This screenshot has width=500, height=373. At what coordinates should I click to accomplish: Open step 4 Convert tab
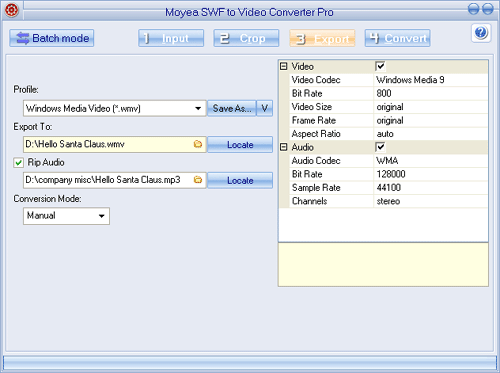(x=397, y=38)
